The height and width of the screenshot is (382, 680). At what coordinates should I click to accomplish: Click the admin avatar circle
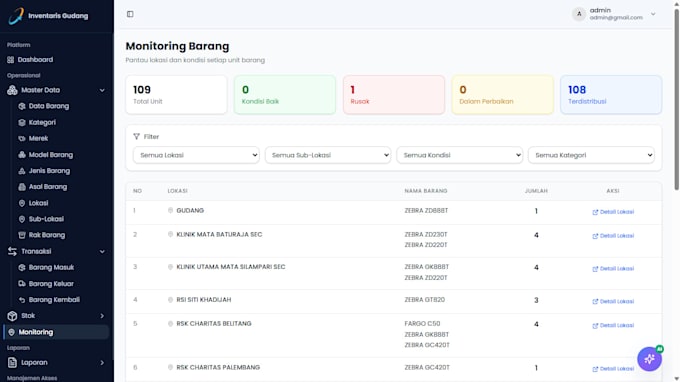click(579, 14)
